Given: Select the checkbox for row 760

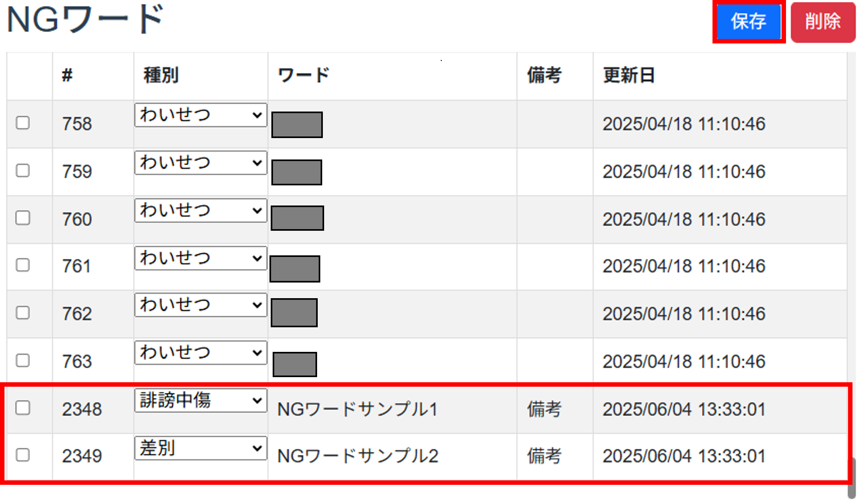Looking at the screenshot, I should [23, 218].
